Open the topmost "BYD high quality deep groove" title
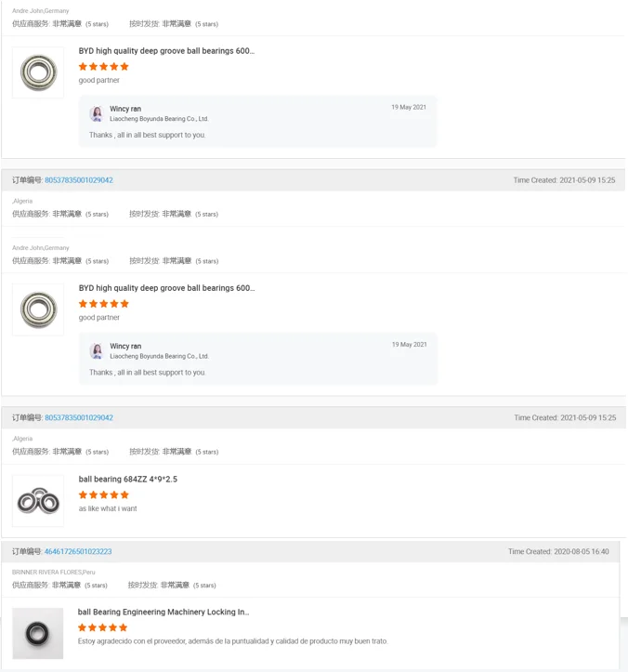Screen dimensions: 628x672 166,51
